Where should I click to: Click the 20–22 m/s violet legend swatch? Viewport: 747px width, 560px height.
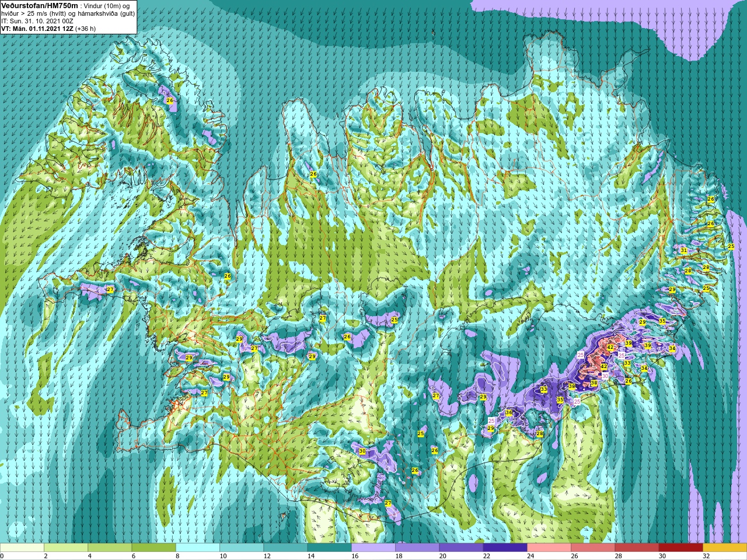coord(461,548)
